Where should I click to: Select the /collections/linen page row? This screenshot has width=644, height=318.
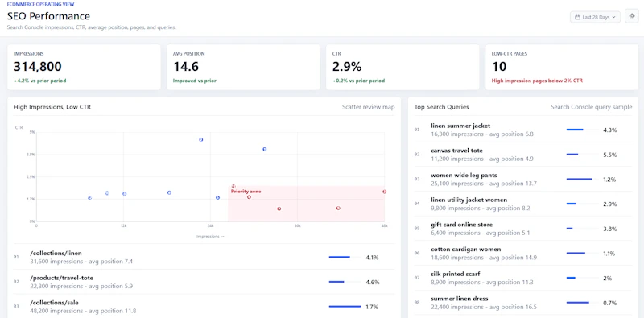coord(204,257)
